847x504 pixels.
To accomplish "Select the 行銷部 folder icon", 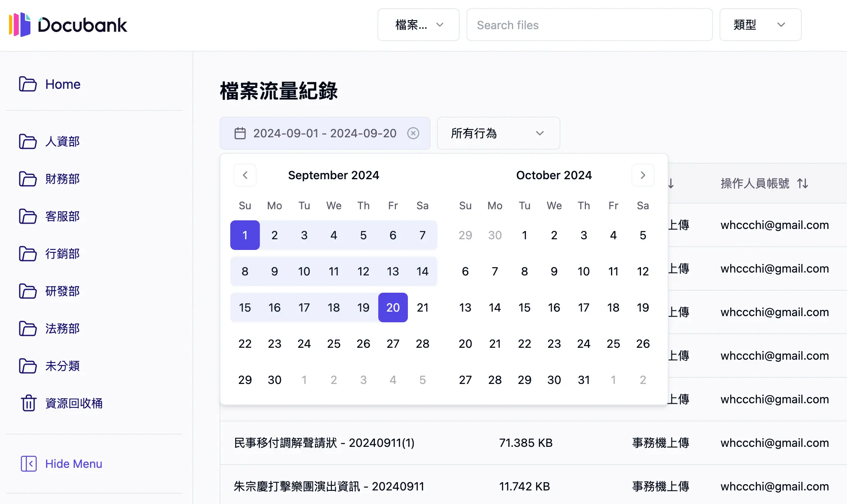I will 28,254.
